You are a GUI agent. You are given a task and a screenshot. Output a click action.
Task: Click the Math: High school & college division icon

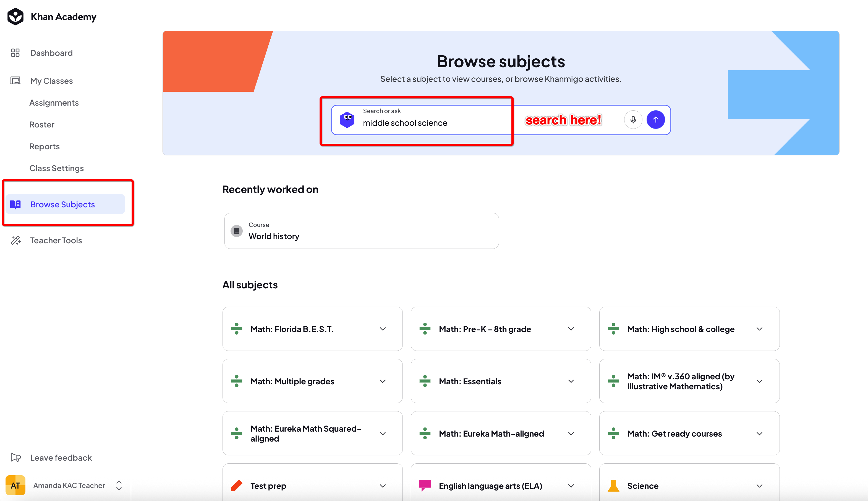pyautogui.click(x=613, y=329)
